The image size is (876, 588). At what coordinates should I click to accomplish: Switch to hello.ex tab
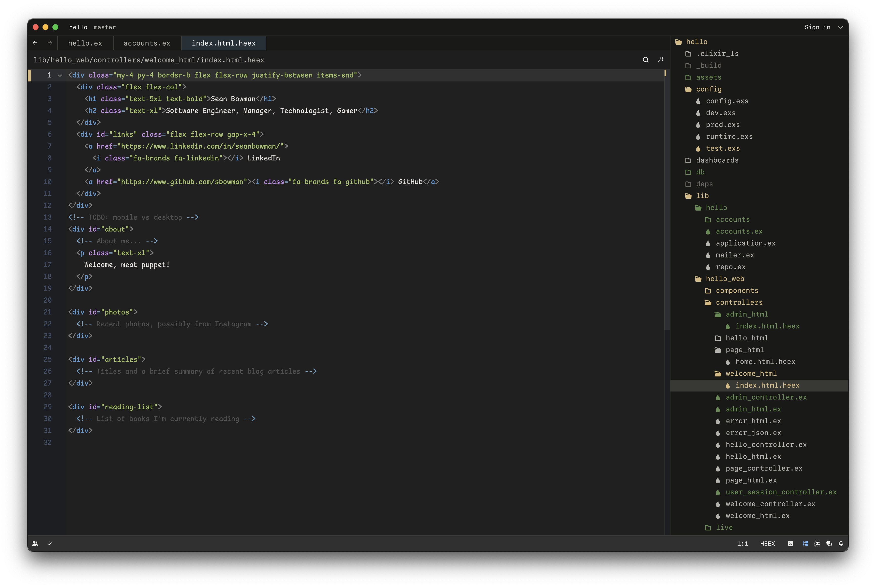coord(85,43)
